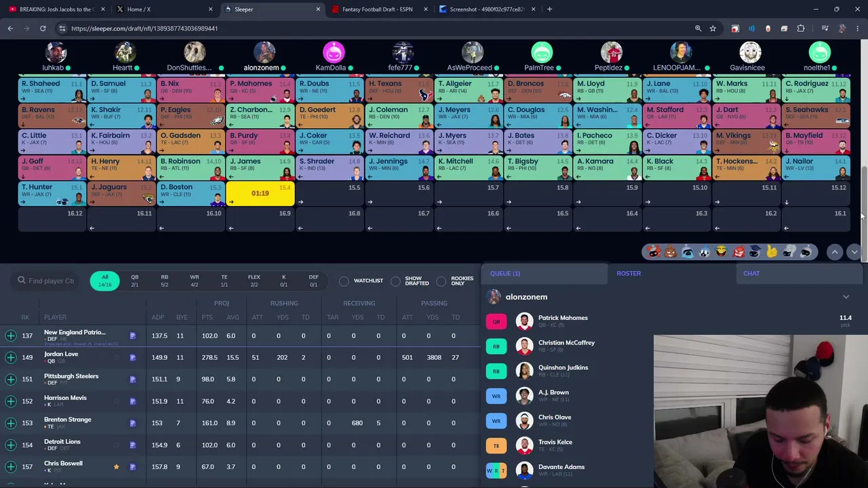
Task: Switch to the Home / X browser tab
Action: [163, 9]
